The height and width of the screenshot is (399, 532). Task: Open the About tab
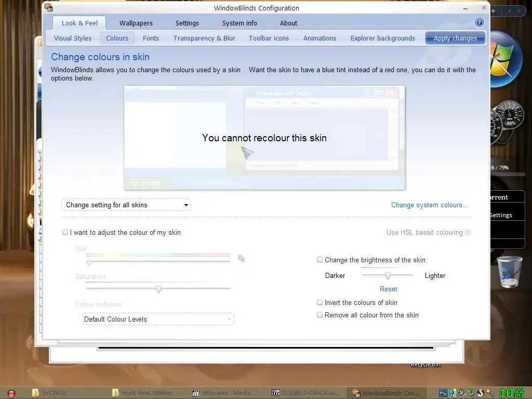[x=288, y=23]
